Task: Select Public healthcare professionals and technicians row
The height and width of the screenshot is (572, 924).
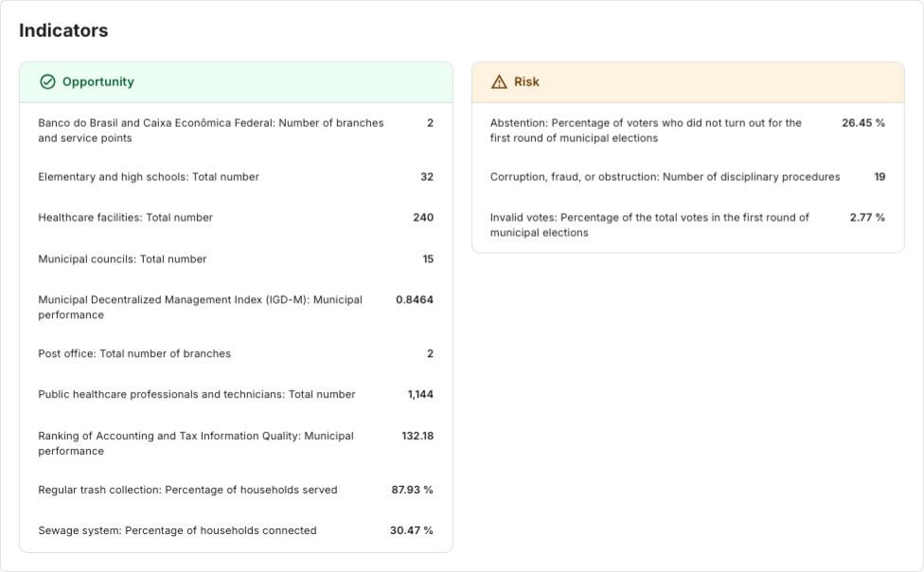Action: click(x=197, y=395)
